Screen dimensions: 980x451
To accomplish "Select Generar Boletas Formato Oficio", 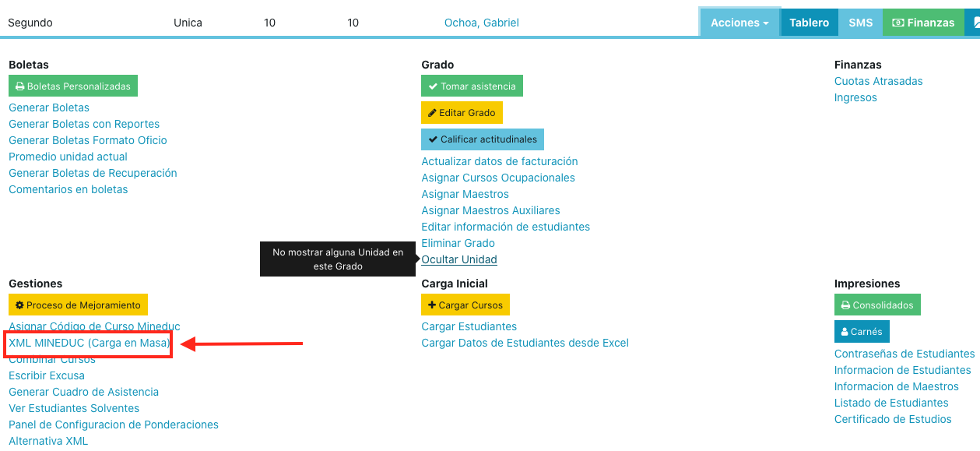I will (88, 140).
